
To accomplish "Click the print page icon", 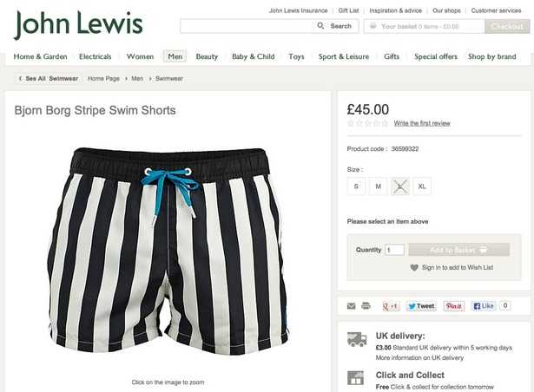I will (x=366, y=305).
